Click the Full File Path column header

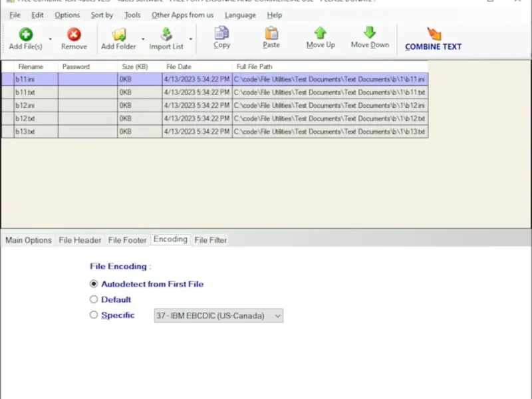(x=330, y=67)
